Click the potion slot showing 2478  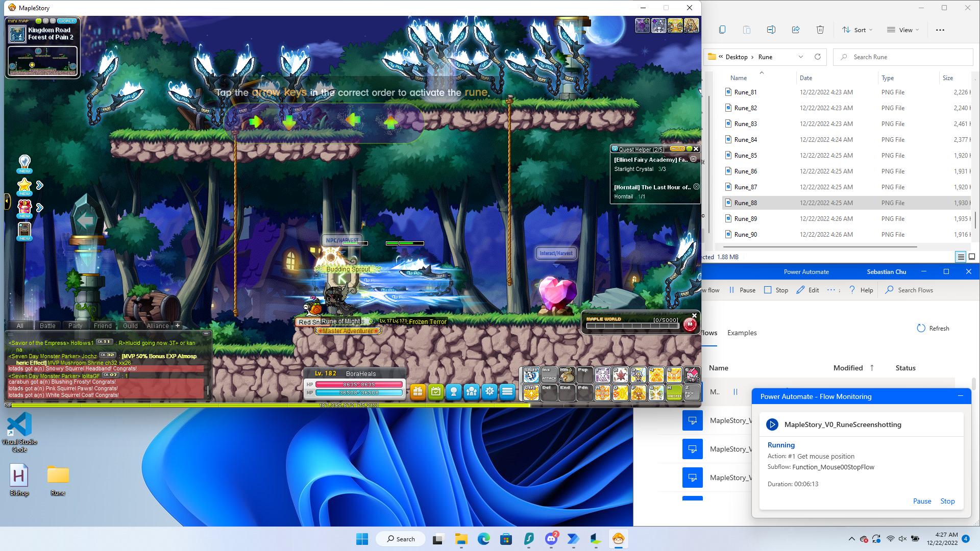(x=692, y=375)
